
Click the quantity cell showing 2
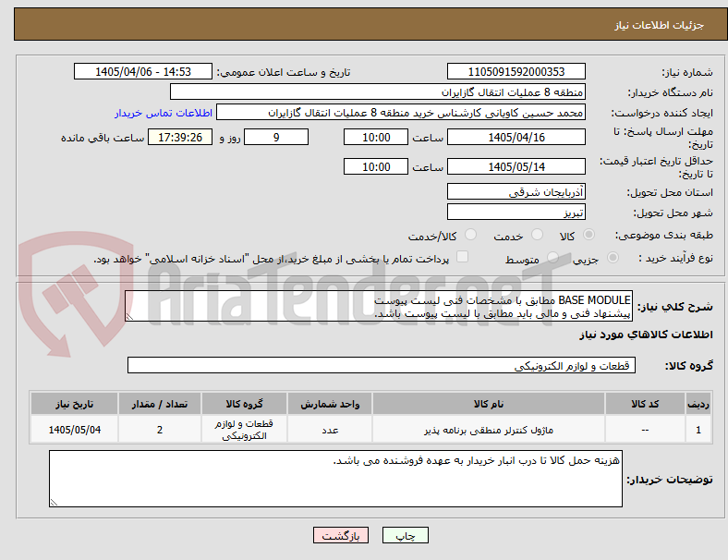click(x=160, y=430)
